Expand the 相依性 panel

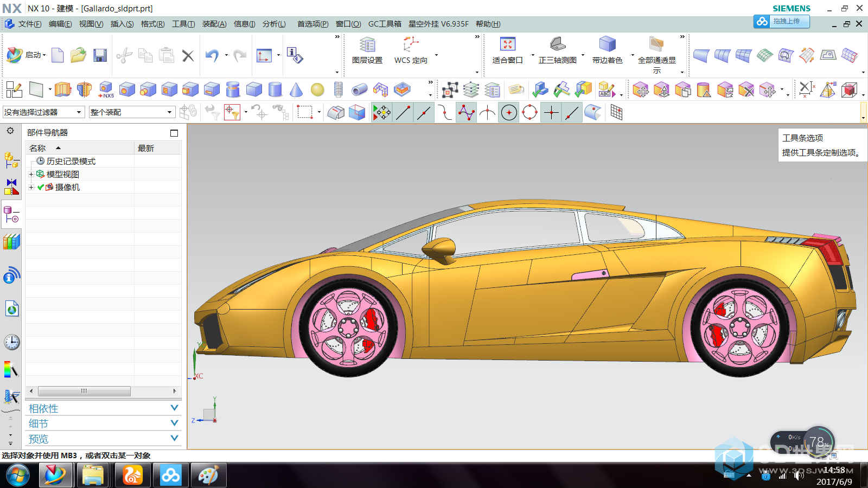pos(103,408)
